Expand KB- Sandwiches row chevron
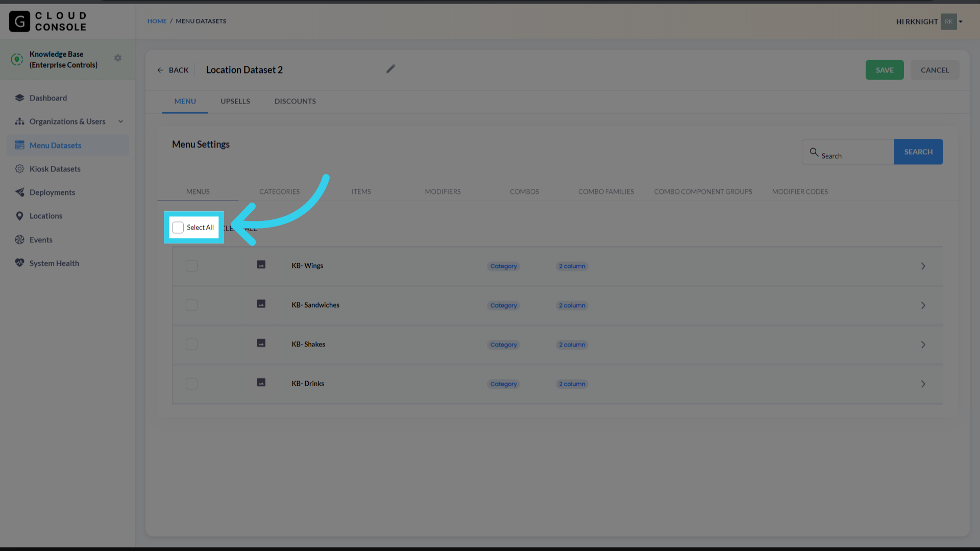The width and height of the screenshot is (980, 551). (x=923, y=306)
